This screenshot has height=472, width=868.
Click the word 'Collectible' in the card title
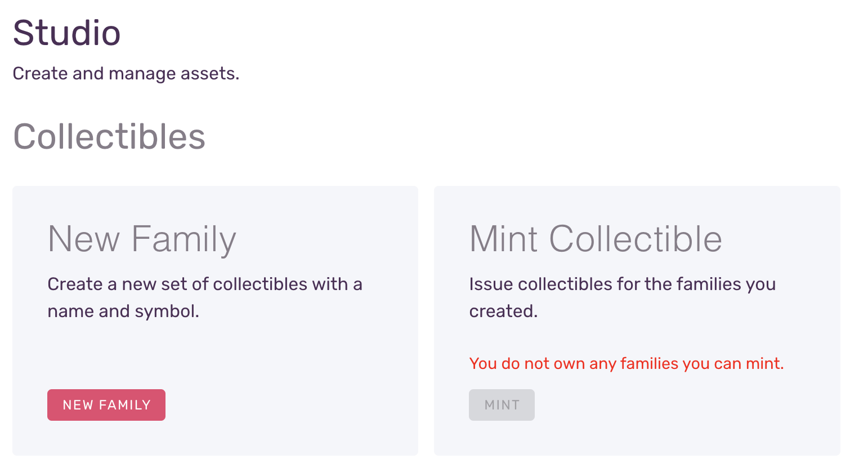tap(636, 239)
